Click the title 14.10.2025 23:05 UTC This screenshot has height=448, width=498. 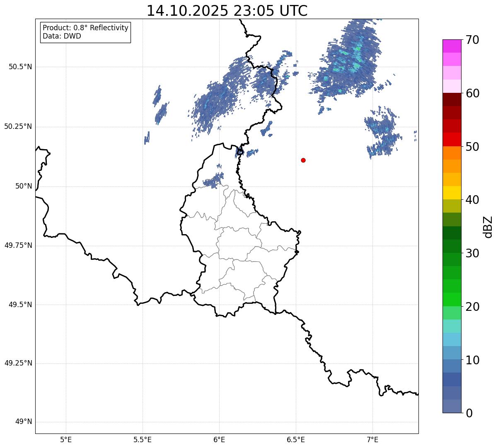[x=227, y=11]
